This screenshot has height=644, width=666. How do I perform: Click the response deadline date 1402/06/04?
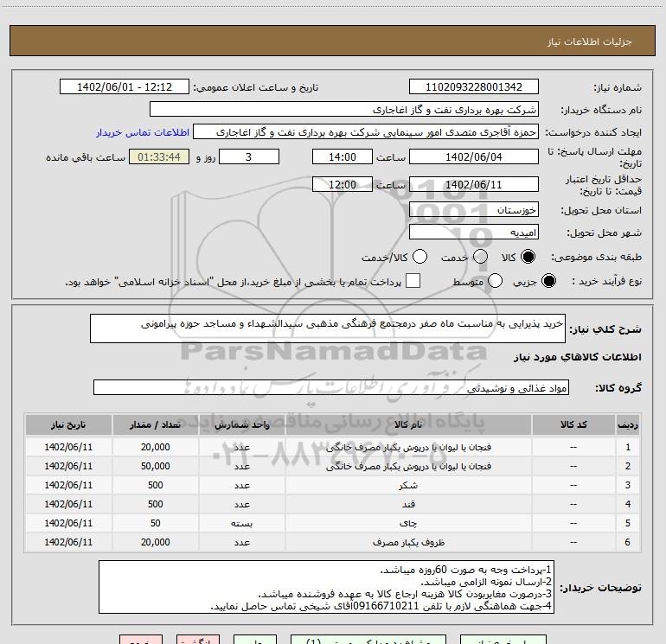[474, 156]
